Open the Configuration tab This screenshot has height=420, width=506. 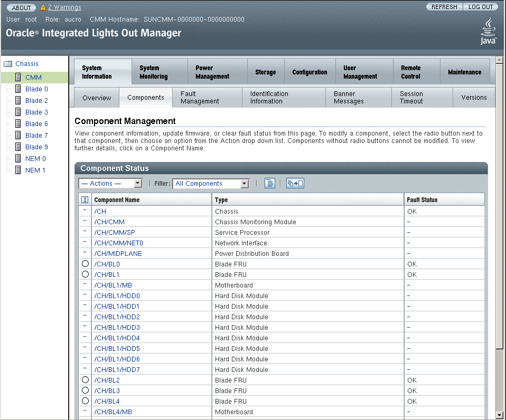pyautogui.click(x=310, y=72)
